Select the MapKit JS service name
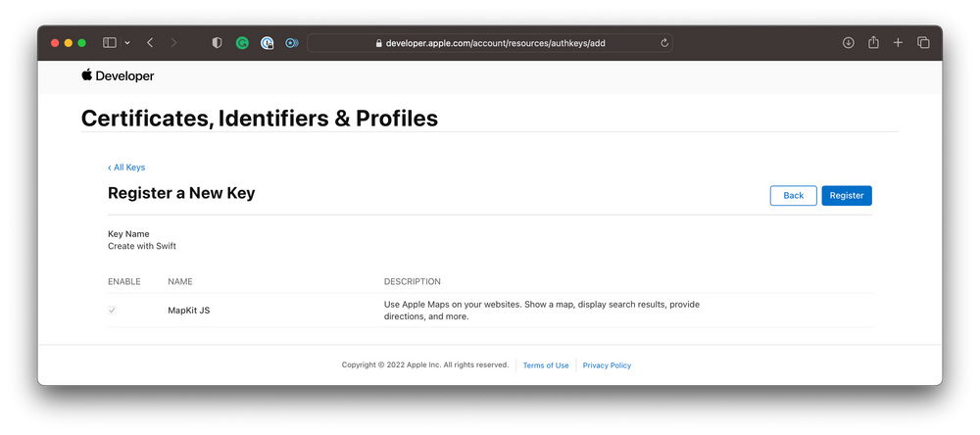This screenshot has width=980, height=435. [x=189, y=311]
